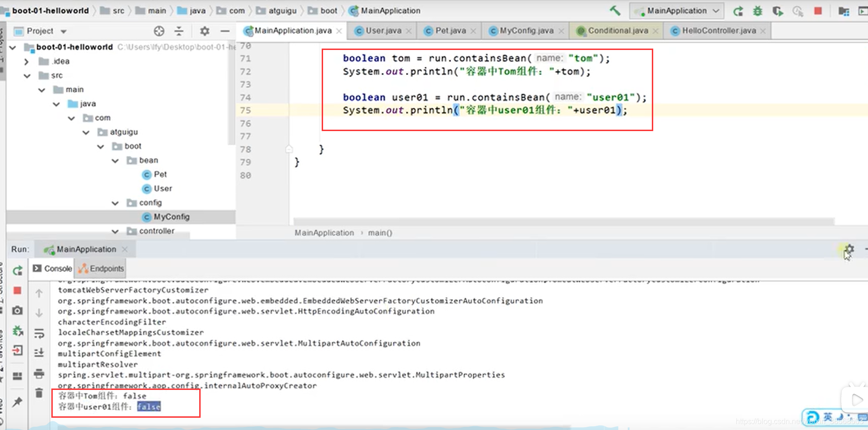Collapse the boot-01-helloworld project root
868x430 pixels.
[x=13, y=47]
